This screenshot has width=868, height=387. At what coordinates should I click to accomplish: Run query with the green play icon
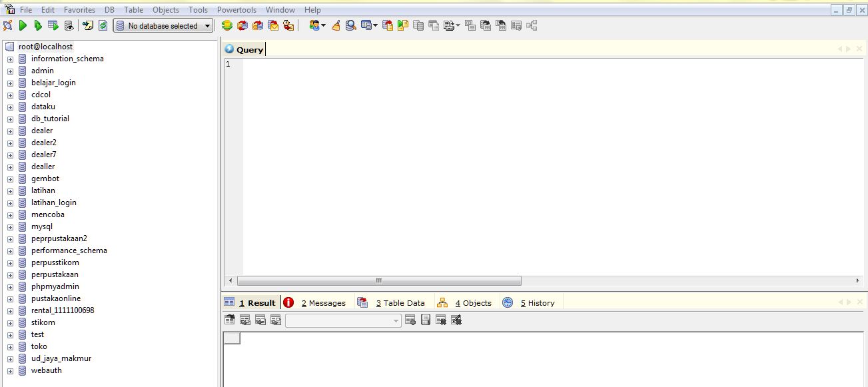[x=23, y=26]
